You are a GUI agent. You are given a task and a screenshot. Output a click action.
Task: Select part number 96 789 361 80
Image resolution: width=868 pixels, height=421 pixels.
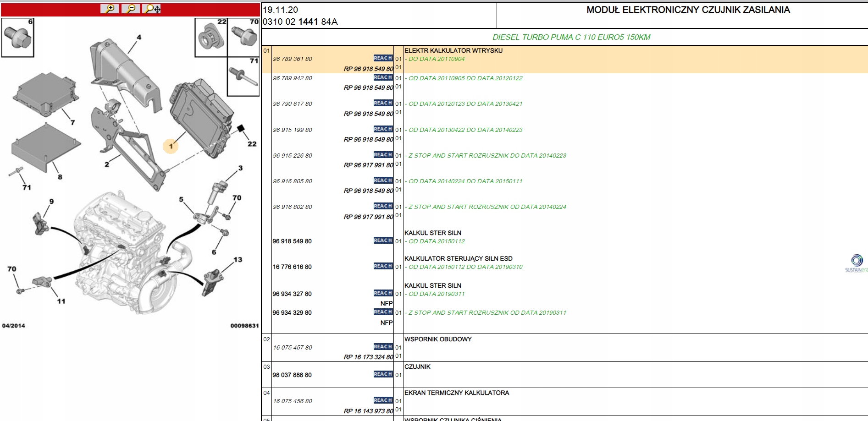click(293, 59)
